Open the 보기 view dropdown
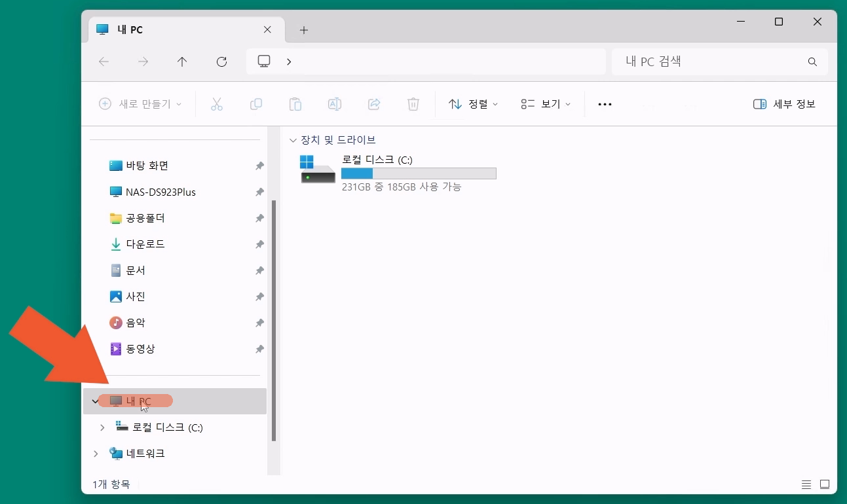The image size is (847, 504). pos(546,104)
